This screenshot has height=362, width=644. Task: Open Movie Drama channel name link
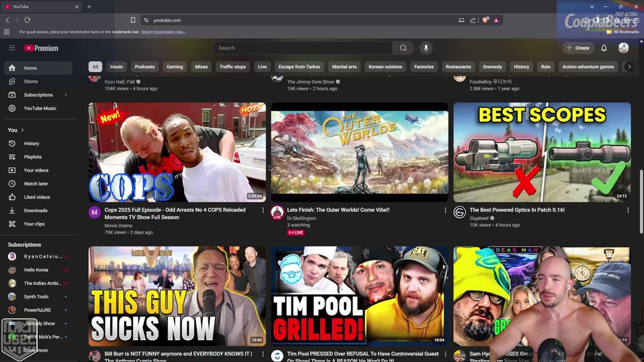click(118, 226)
